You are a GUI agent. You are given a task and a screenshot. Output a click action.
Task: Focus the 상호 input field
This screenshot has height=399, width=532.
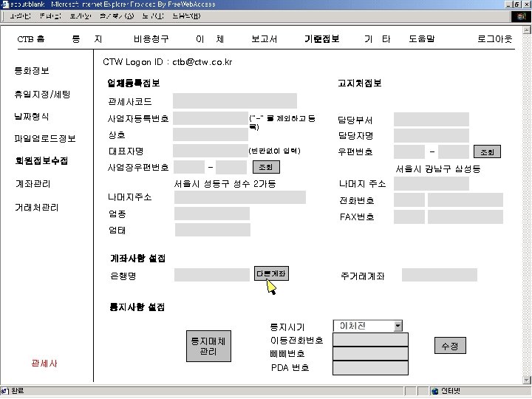coord(211,134)
